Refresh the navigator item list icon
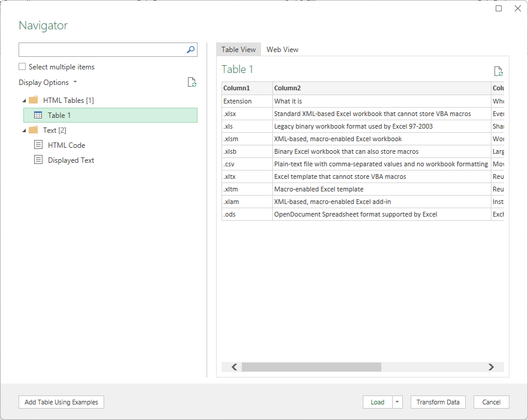This screenshot has width=528, height=420. click(x=192, y=82)
